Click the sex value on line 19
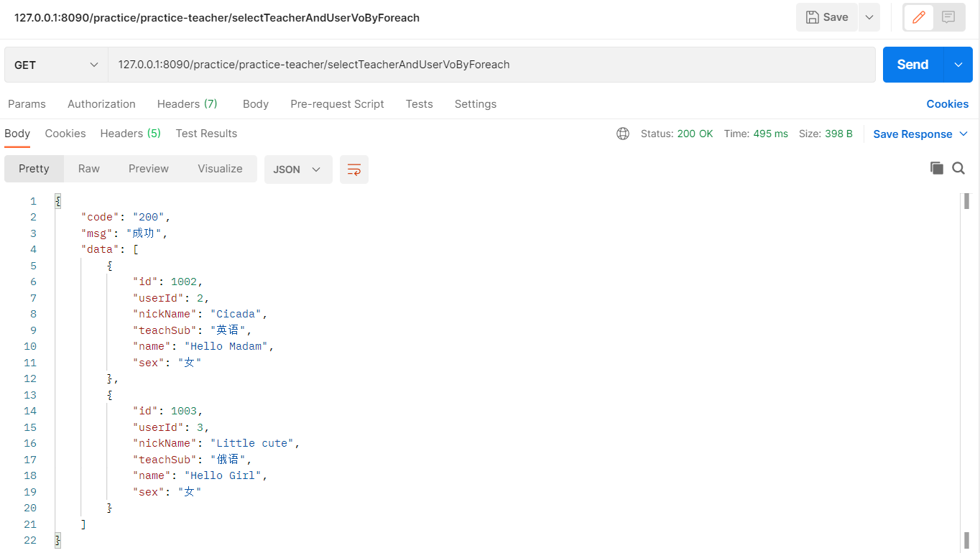Viewport: 980px width, 553px height. tap(190, 492)
